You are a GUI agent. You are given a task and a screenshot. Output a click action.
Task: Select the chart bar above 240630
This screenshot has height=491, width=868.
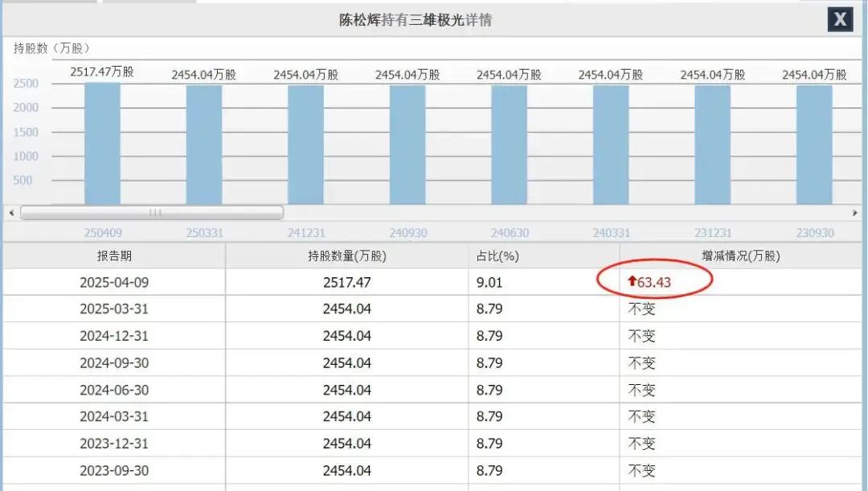coord(510,145)
